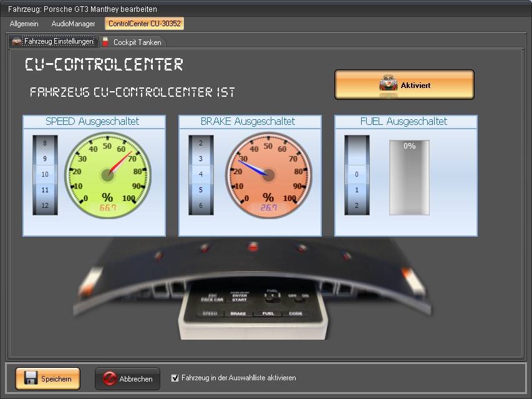Select value 6 in the BRAKE wheel

coord(201,205)
